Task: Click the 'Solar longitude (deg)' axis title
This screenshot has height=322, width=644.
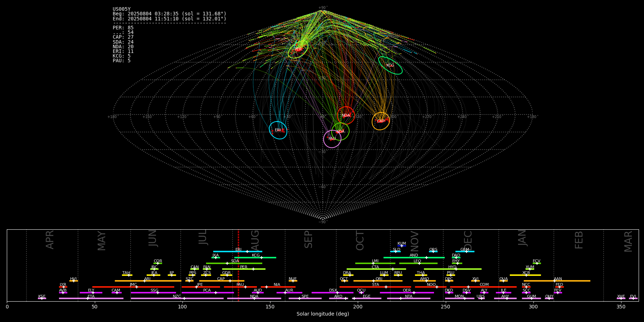Action: click(323, 314)
